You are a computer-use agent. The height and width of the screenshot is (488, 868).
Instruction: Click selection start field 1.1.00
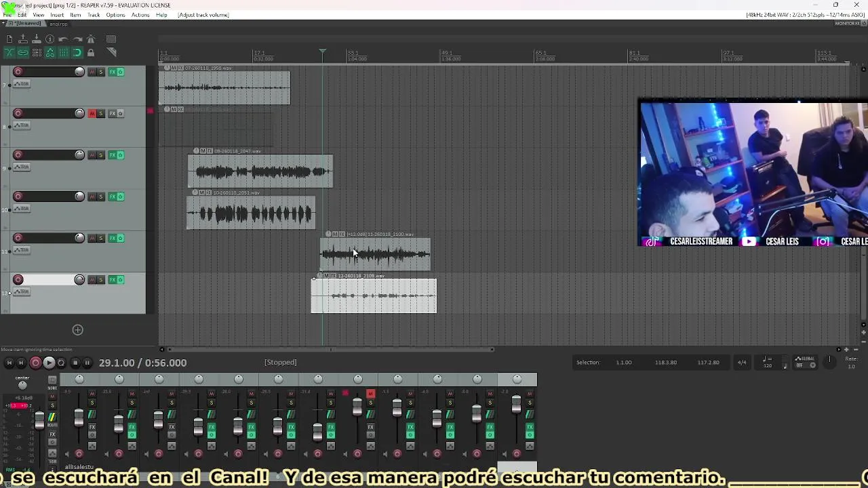[624, 363]
